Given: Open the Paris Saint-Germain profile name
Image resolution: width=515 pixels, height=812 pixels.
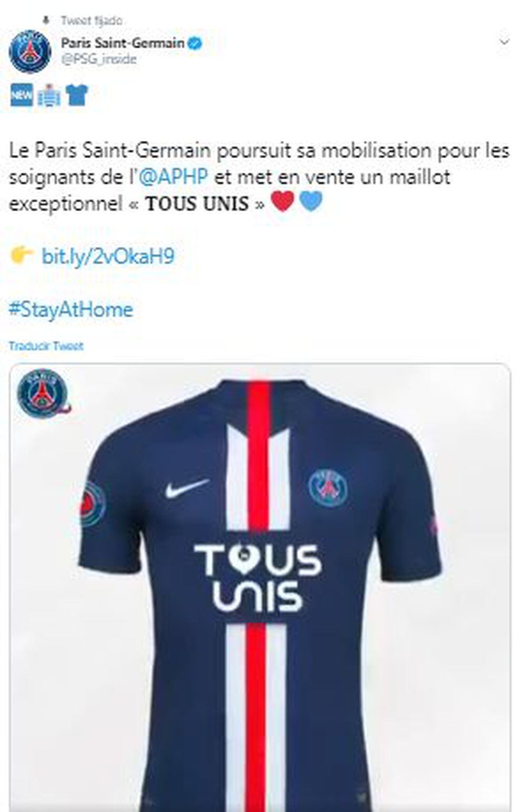Looking at the screenshot, I should point(122,43).
